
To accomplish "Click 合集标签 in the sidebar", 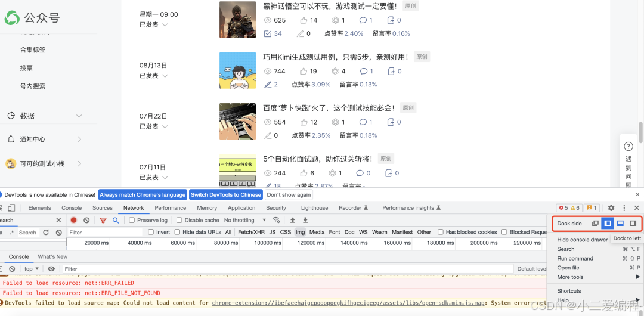I will (x=33, y=49).
